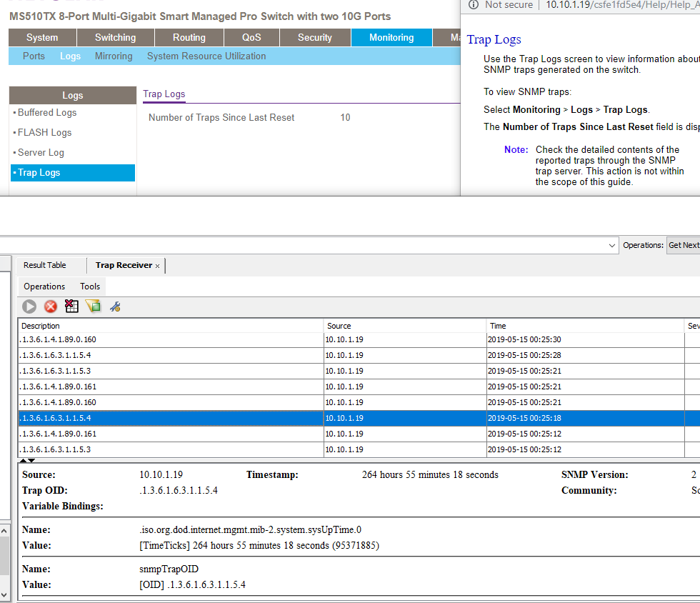Image resolution: width=700 pixels, height=603 pixels.
Task: Open the Security menu tab
Action: [315, 38]
